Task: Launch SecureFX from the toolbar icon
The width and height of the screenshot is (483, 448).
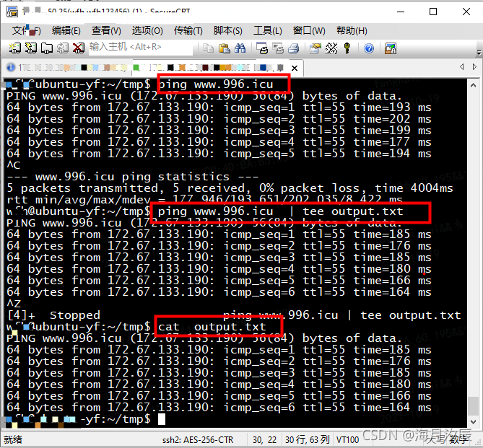Action: pyautogui.click(x=391, y=48)
